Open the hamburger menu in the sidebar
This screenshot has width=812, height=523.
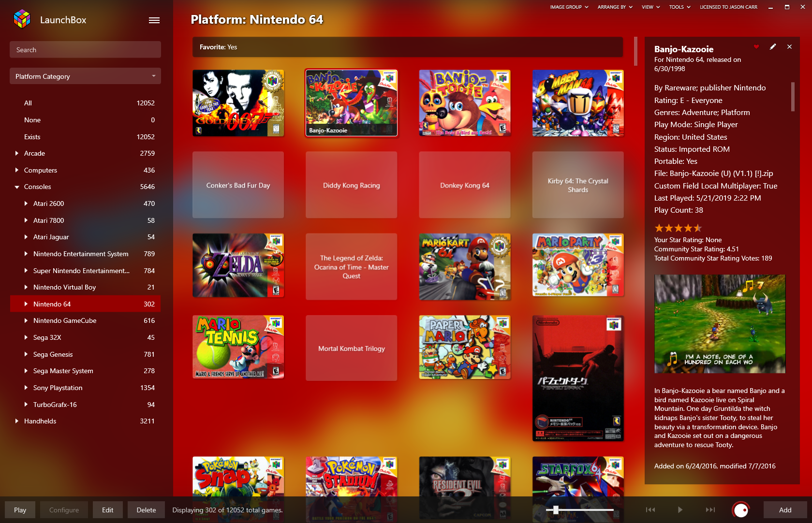pos(154,20)
